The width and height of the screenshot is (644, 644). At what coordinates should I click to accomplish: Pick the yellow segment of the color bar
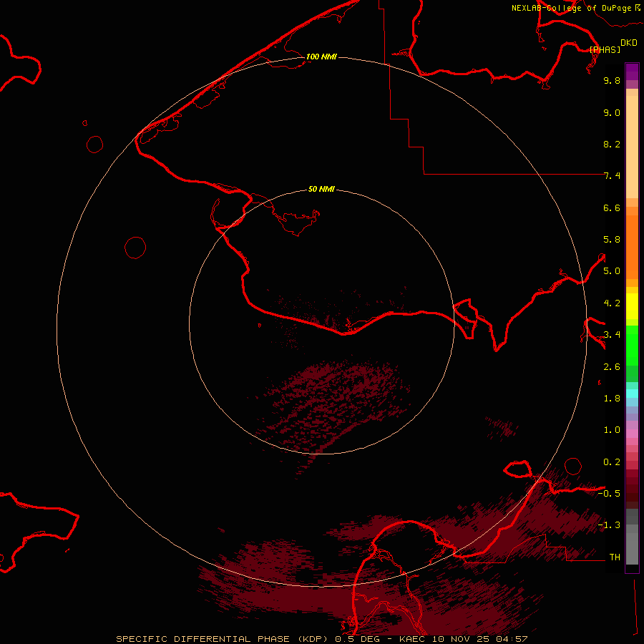(632, 306)
